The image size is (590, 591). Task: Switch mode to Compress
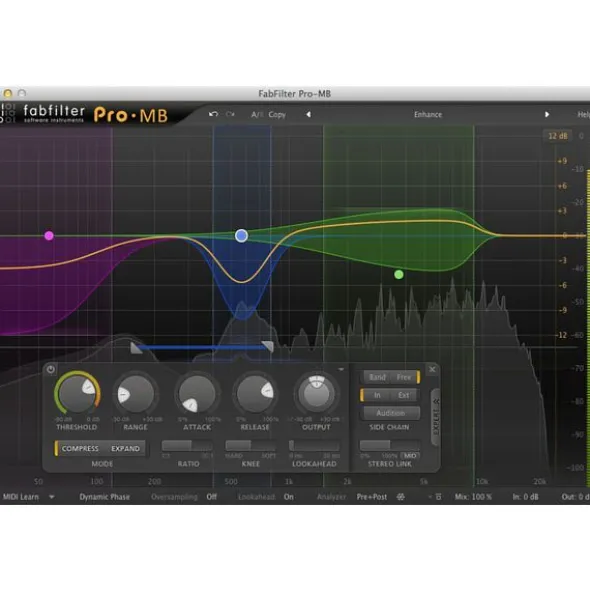tap(80, 449)
